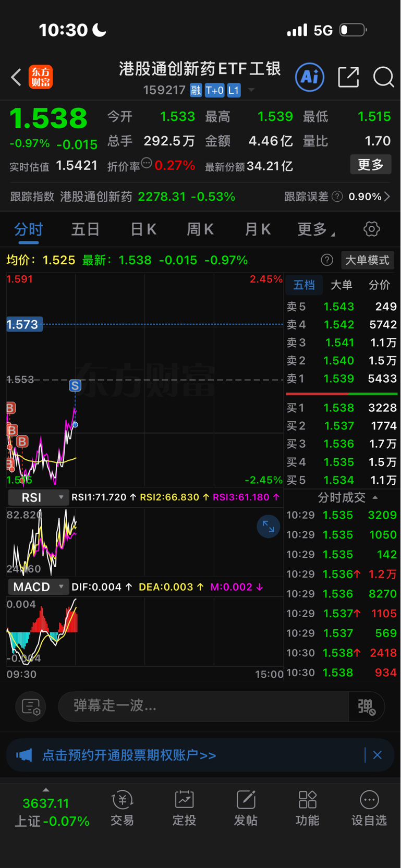Image resolution: width=401 pixels, height=868 pixels.
Task: Close the options account banner
Action: click(378, 755)
